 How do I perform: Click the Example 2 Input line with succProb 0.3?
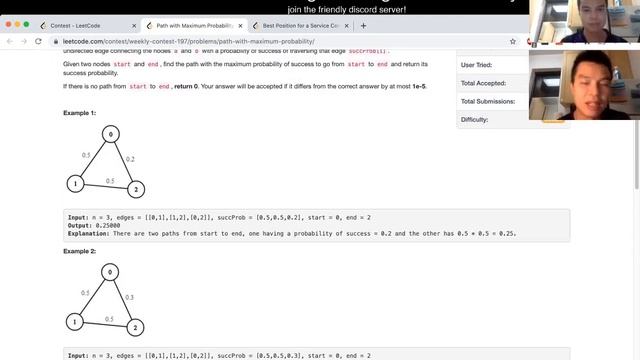point(219,356)
